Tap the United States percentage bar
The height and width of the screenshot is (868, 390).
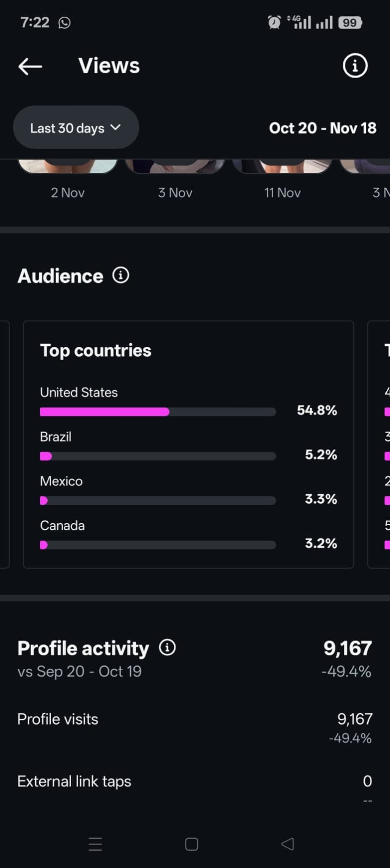tap(158, 412)
